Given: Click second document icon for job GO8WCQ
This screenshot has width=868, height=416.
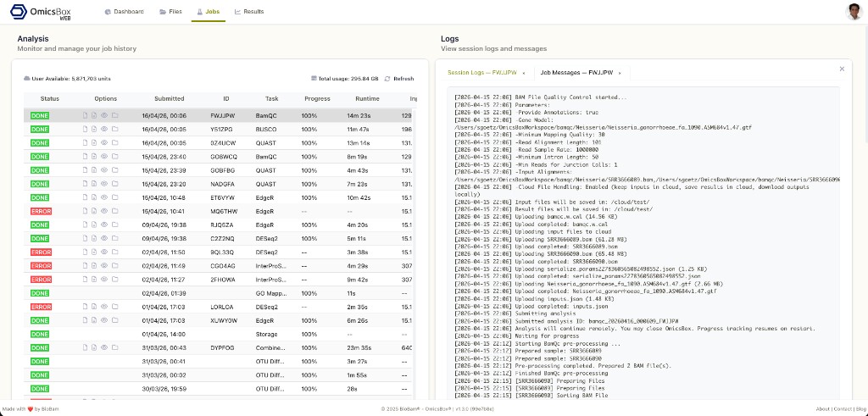Looking at the screenshot, I should [x=94, y=157].
